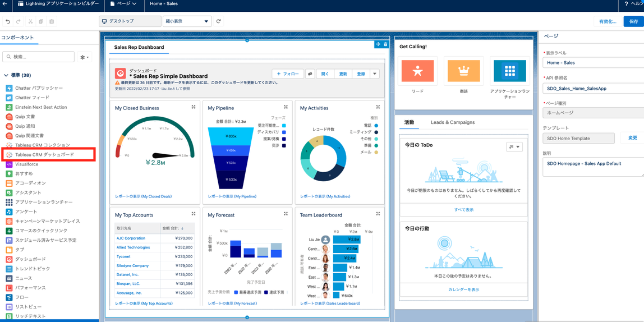Click the 有効化... button
The width and height of the screenshot is (644, 322).
pyautogui.click(x=608, y=21)
